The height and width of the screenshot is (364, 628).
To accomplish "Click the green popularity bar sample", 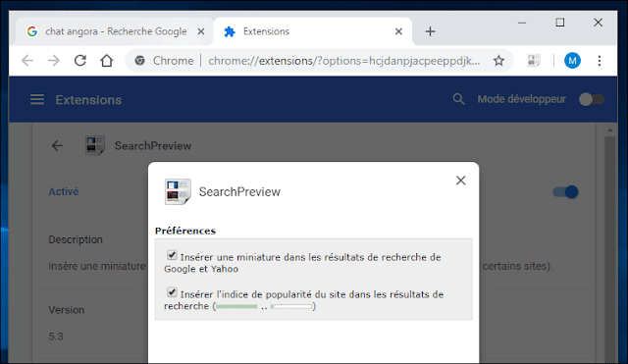I will [x=236, y=307].
